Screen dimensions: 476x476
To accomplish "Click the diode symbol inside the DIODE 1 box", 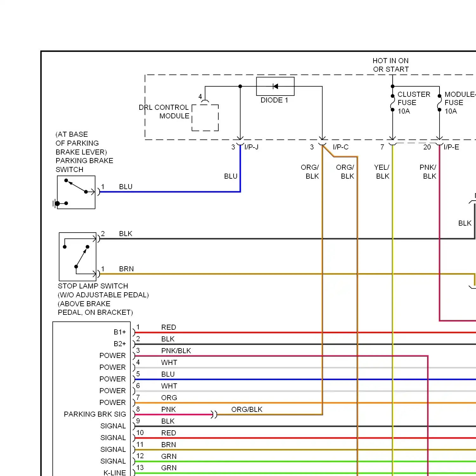I will point(275,86).
